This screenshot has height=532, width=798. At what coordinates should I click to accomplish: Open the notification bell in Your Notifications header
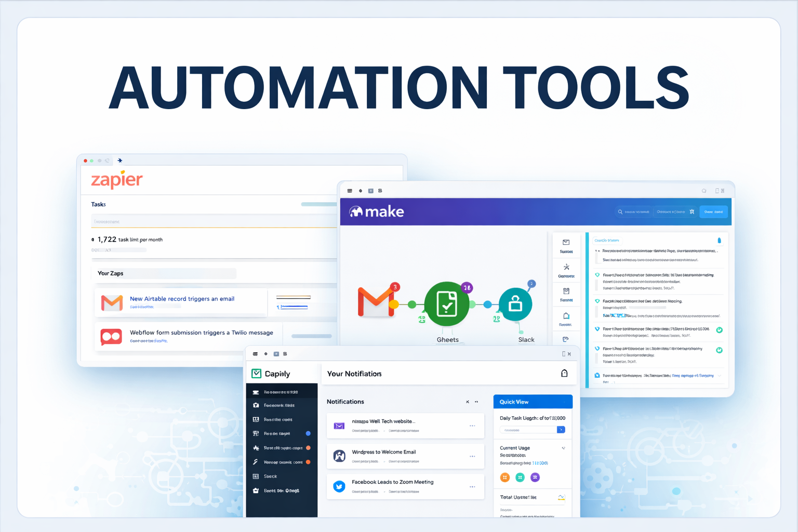click(x=564, y=373)
